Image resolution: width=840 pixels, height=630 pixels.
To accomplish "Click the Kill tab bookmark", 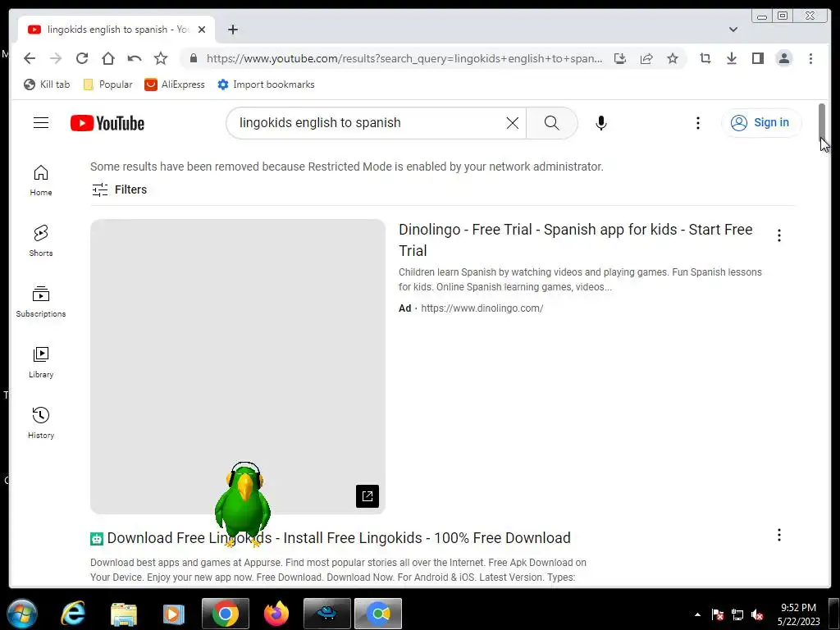I will 47,84.
